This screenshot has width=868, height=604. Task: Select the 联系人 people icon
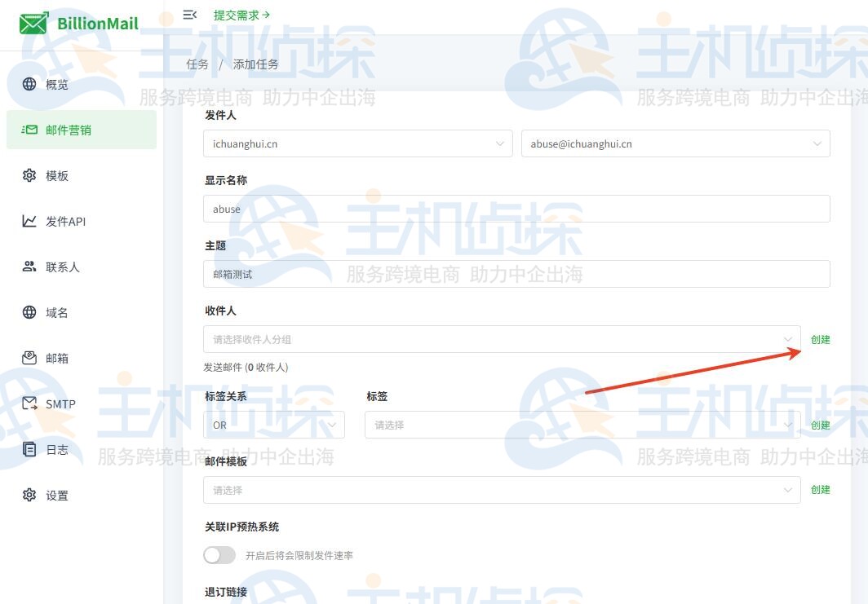click(x=29, y=267)
